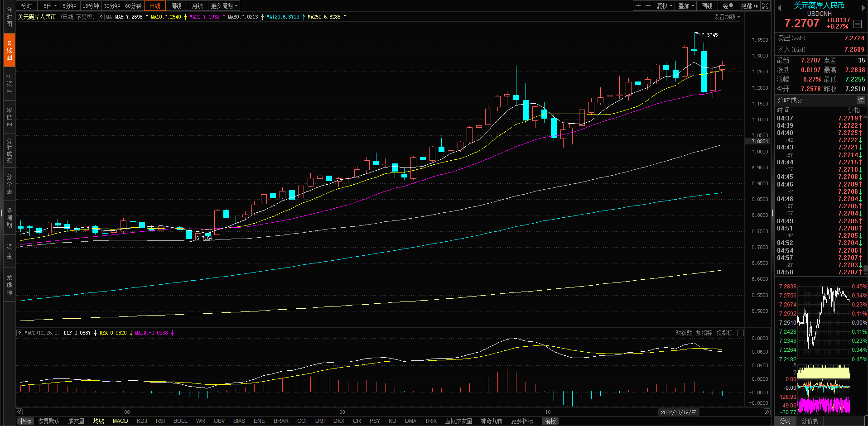The height and width of the screenshot is (426, 868).
Task: Open 龙虎榜 in the sidebar
Action: 9,285
